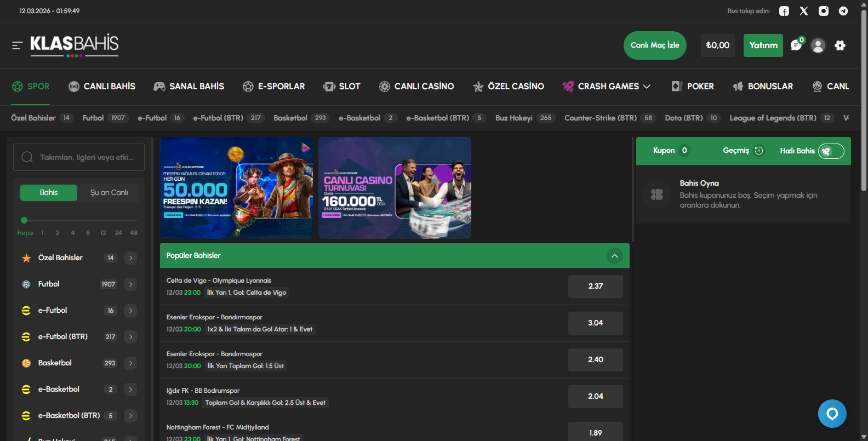Open the CRASH GAMES dropdown
Image resolution: width=868 pixels, height=441 pixels.
point(607,87)
